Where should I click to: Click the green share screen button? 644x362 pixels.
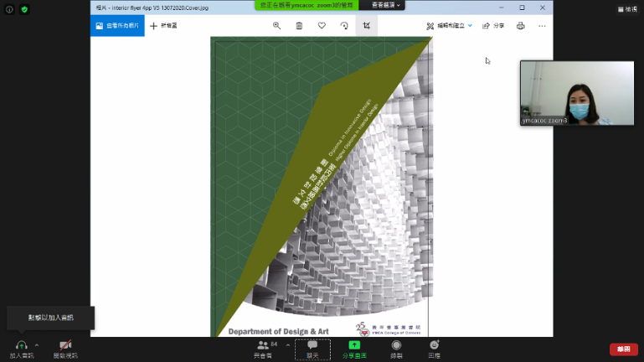point(354,348)
